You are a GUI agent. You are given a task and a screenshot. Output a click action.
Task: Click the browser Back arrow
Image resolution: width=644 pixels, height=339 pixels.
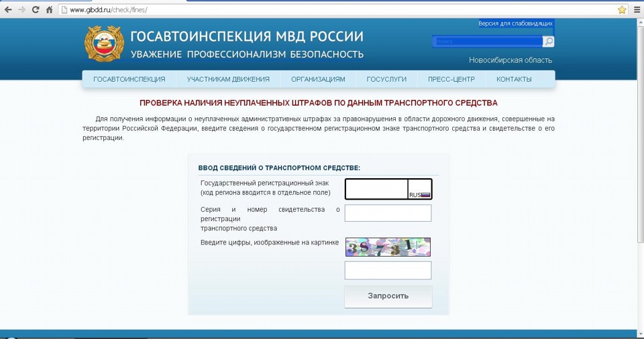[x=8, y=9]
